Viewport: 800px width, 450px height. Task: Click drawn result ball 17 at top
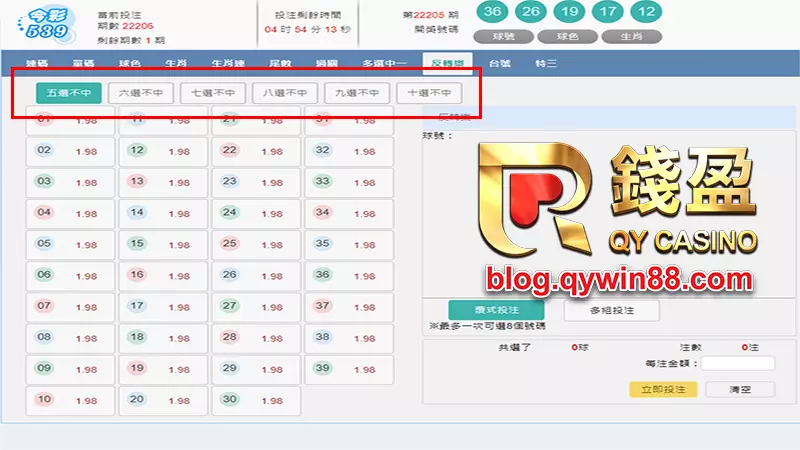click(x=608, y=11)
